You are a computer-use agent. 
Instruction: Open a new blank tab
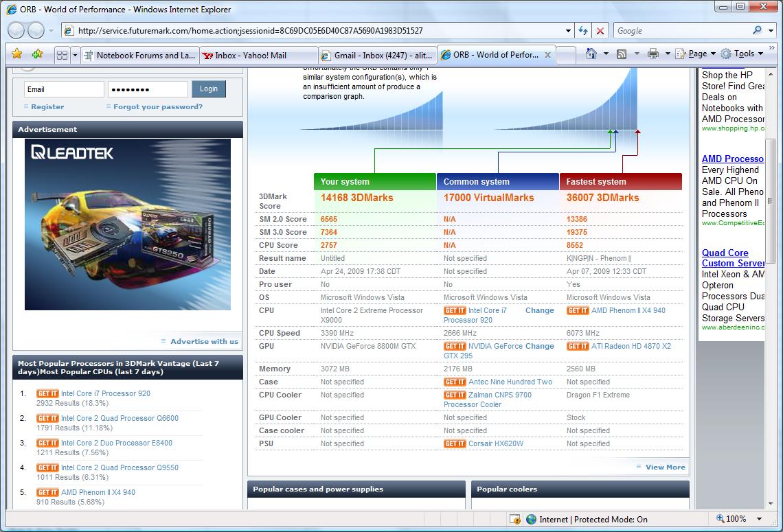[x=566, y=56]
